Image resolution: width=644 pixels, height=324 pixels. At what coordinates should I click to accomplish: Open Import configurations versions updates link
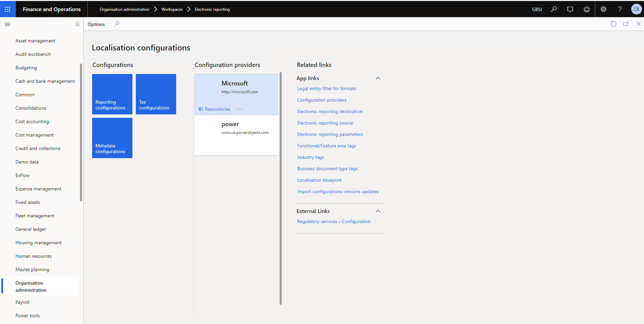338,192
